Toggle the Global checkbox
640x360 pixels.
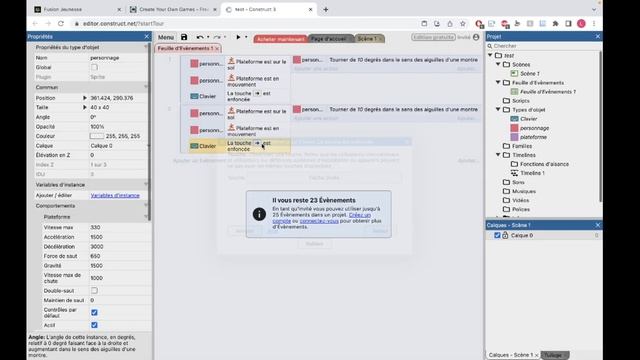(94, 67)
